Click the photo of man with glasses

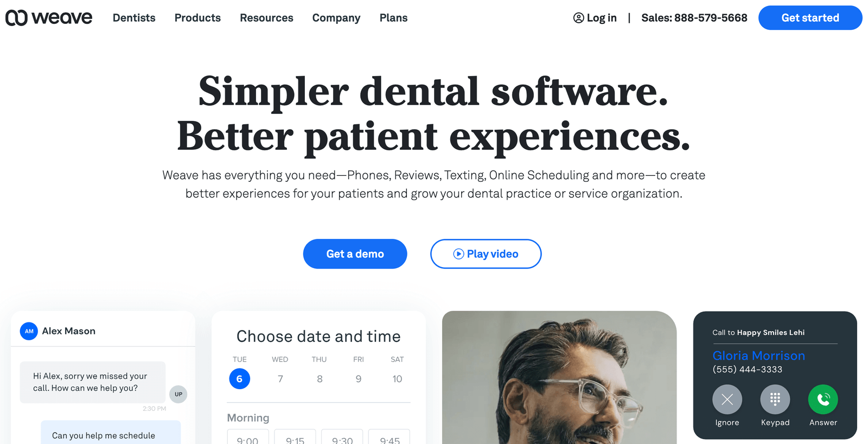tap(559, 378)
